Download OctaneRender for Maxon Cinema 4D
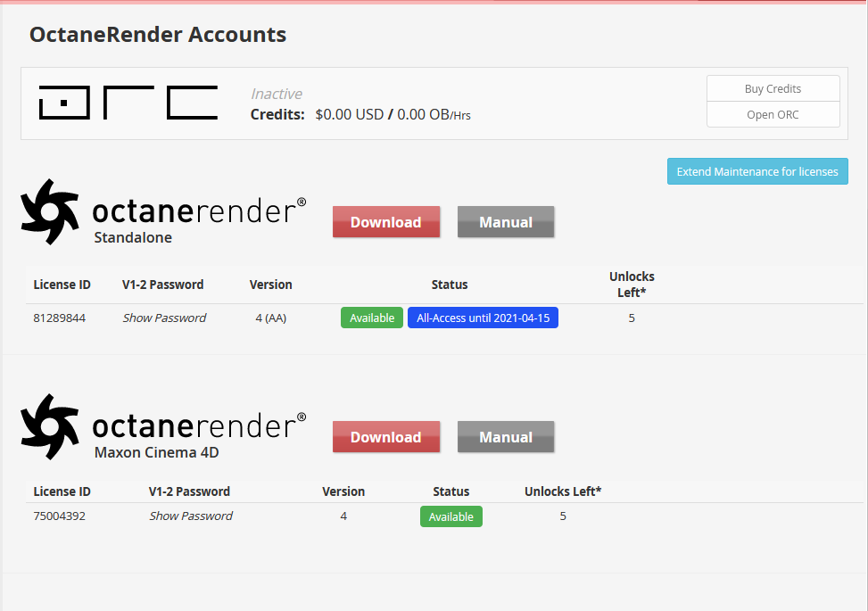The height and width of the screenshot is (611, 868). (386, 437)
